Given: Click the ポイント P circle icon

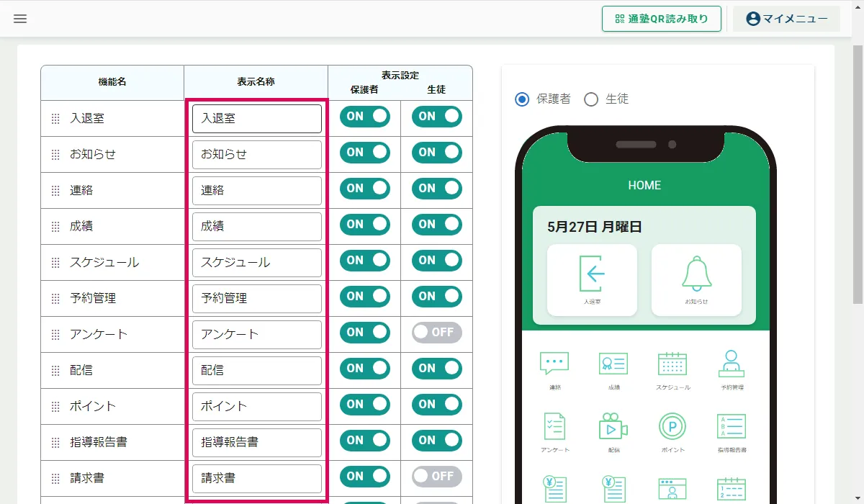Looking at the screenshot, I should click(x=672, y=426).
